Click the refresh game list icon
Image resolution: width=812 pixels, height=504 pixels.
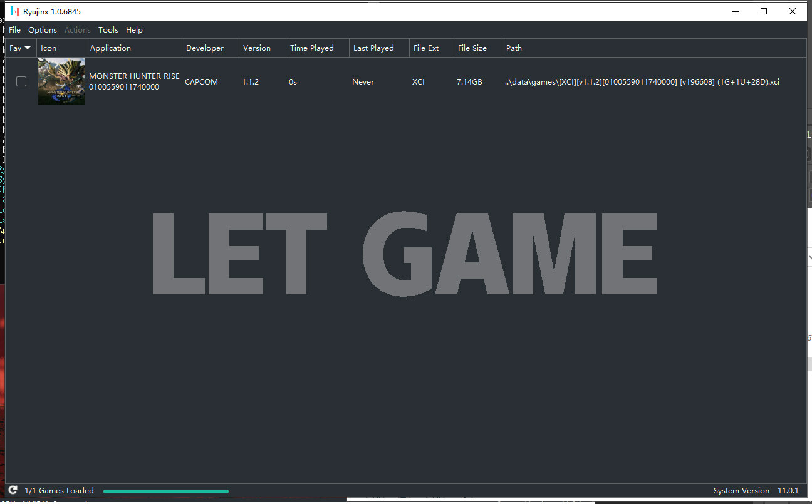[13, 491]
